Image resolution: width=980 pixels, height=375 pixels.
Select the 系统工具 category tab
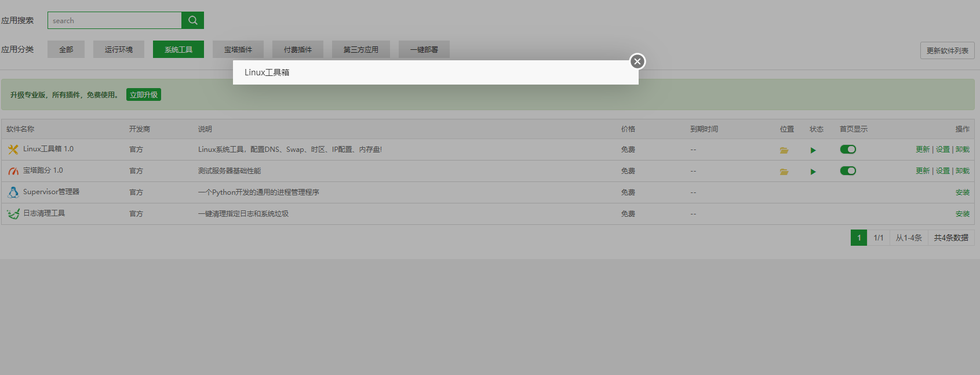[178, 49]
